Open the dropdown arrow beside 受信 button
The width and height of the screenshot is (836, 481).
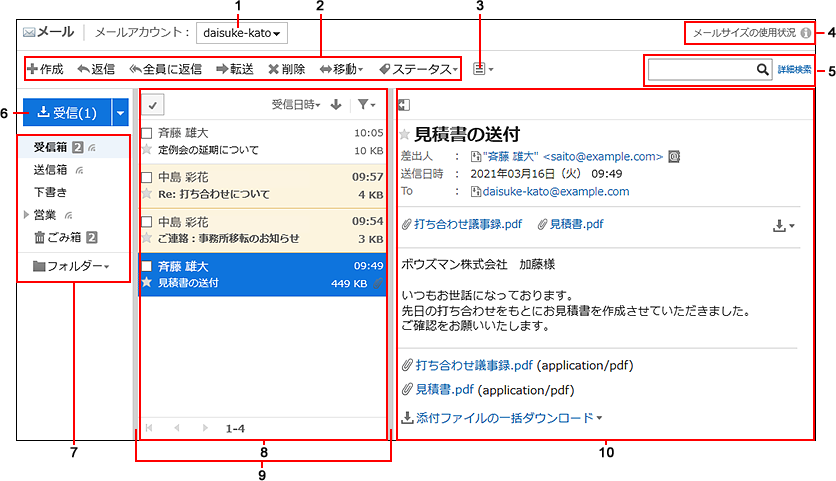[120, 113]
